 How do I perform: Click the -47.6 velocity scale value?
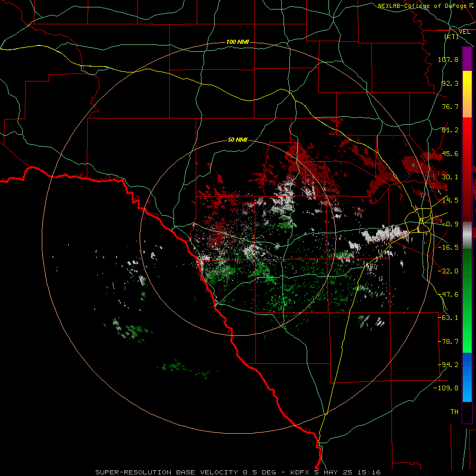click(448, 295)
